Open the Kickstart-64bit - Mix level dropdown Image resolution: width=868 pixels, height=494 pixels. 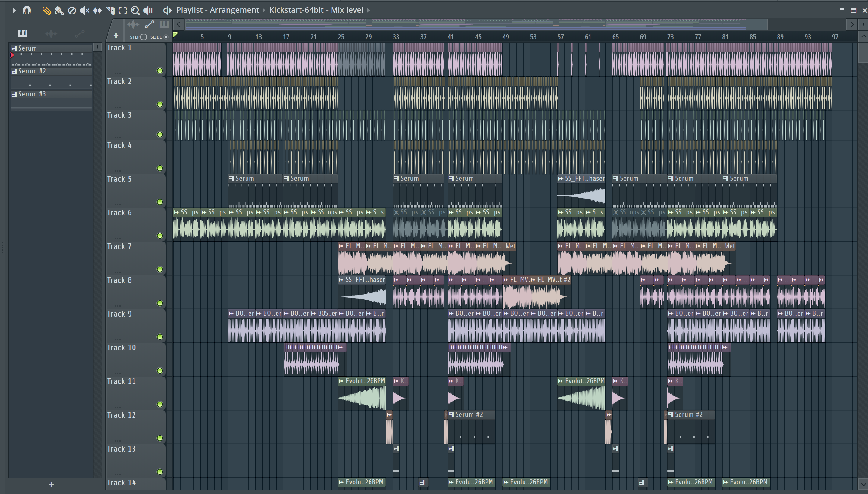coord(316,10)
